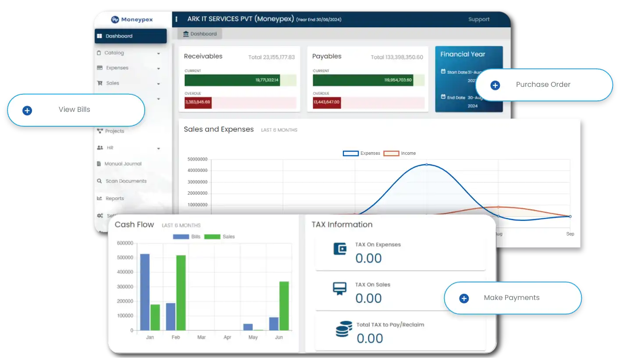Click the Reports chart icon in sidebar
The image size is (620, 364).
pos(100,199)
